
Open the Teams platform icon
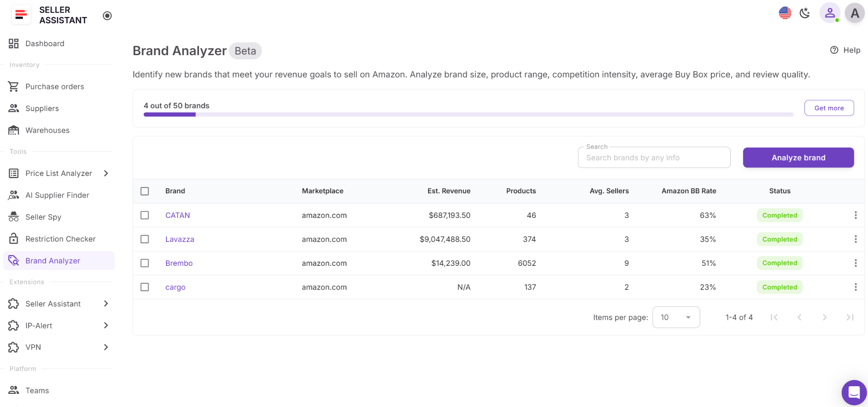point(37,390)
